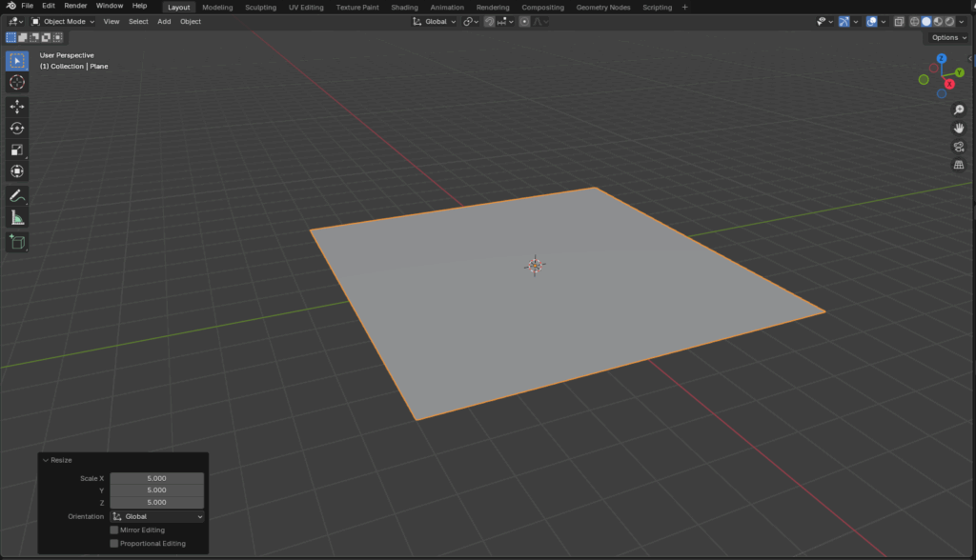Switch to the Shading workspace tab
Image resolution: width=976 pixels, height=560 pixels.
[x=404, y=8]
